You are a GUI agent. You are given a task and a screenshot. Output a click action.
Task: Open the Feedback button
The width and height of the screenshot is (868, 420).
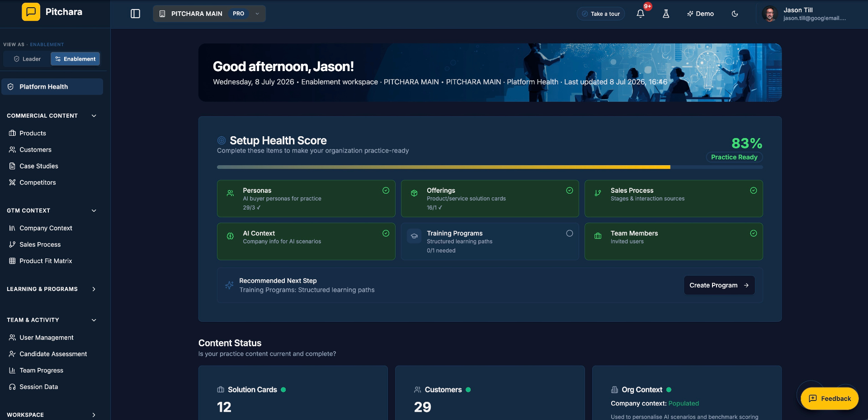click(x=830, y=398)
